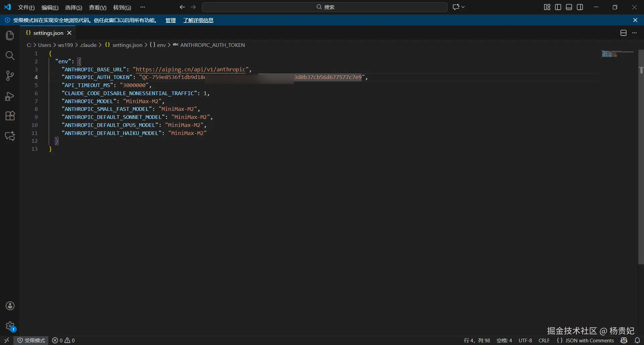
Task: Open Copilot status icon in status bar
Action: pyautogui.click(x=624, y=340)
